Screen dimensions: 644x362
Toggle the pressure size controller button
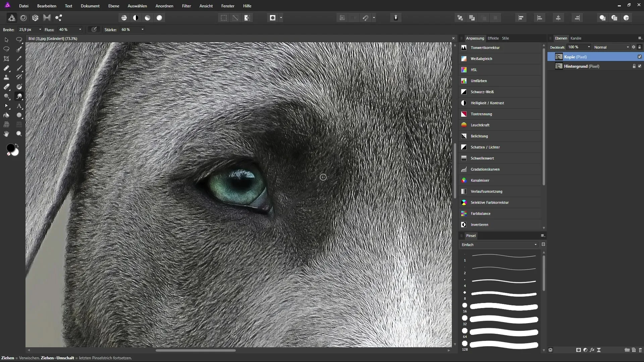[94, 29]
